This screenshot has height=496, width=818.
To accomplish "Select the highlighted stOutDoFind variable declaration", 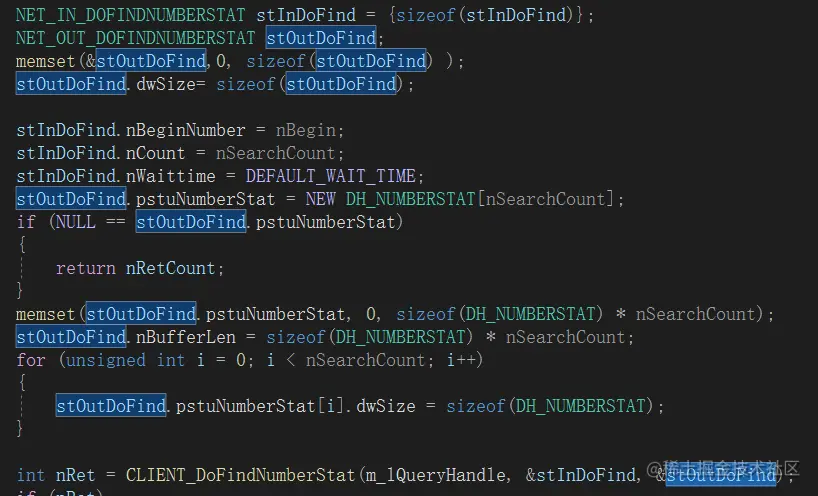I will pos(321,38).
